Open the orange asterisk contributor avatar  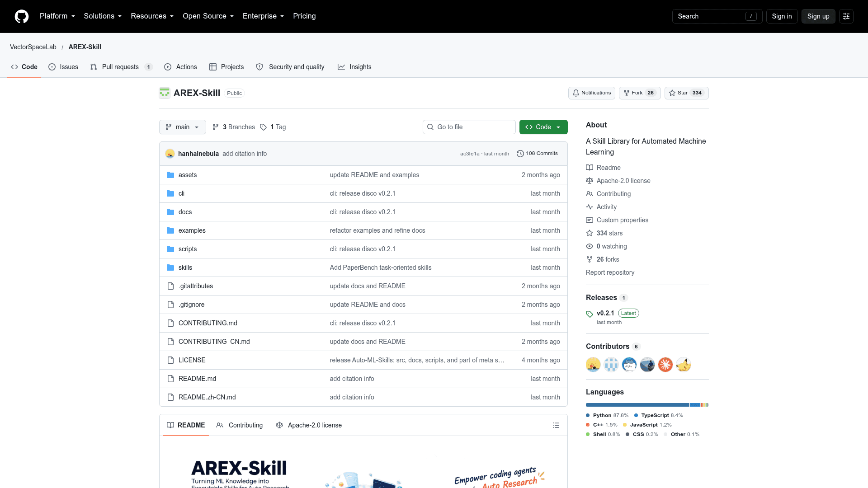(x=665, y=365)
